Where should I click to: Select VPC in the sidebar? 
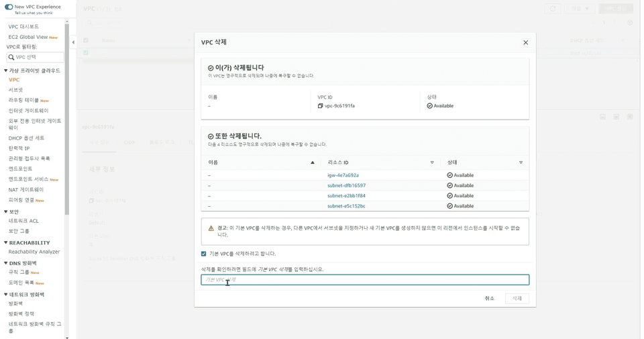click(x=14, y=80)
